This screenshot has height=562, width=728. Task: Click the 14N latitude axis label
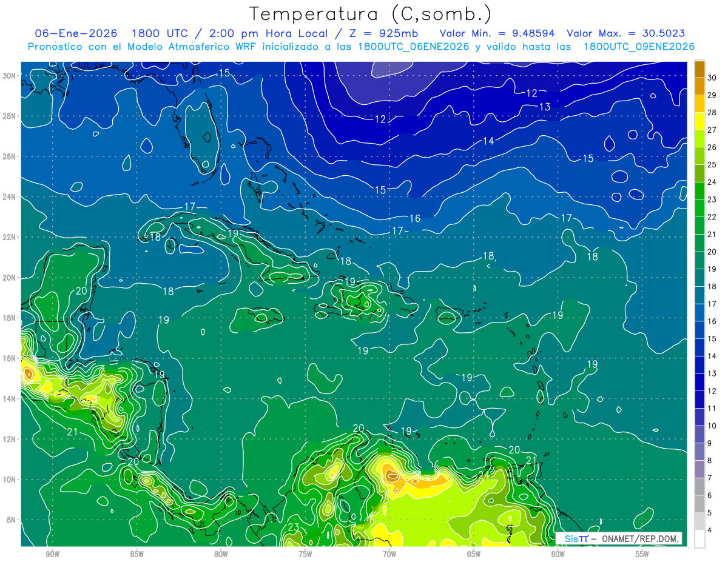[10, 398]
